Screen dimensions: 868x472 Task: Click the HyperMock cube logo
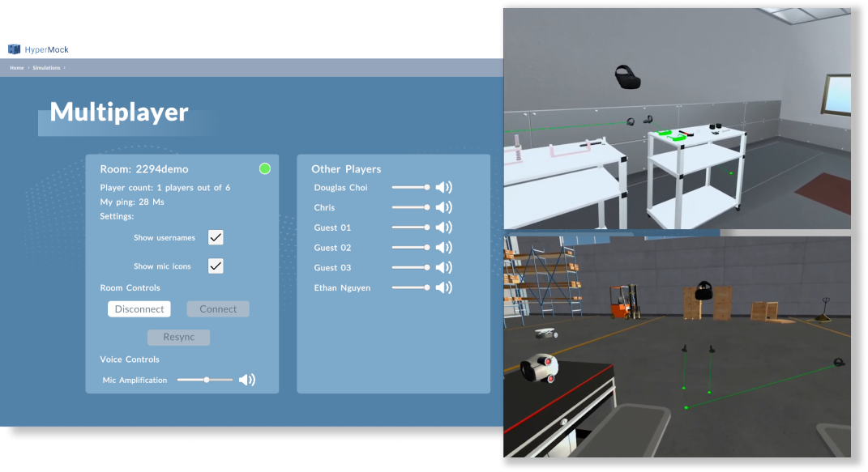14,49
